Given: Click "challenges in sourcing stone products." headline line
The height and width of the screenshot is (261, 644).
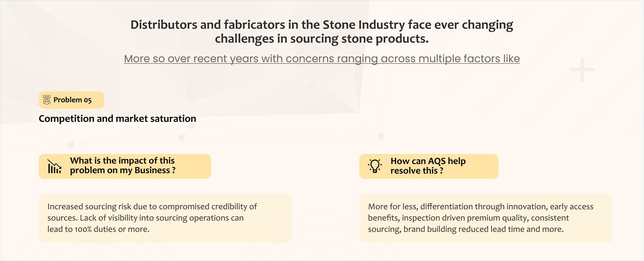Looking at the screenshot, I should pos(322,39).
